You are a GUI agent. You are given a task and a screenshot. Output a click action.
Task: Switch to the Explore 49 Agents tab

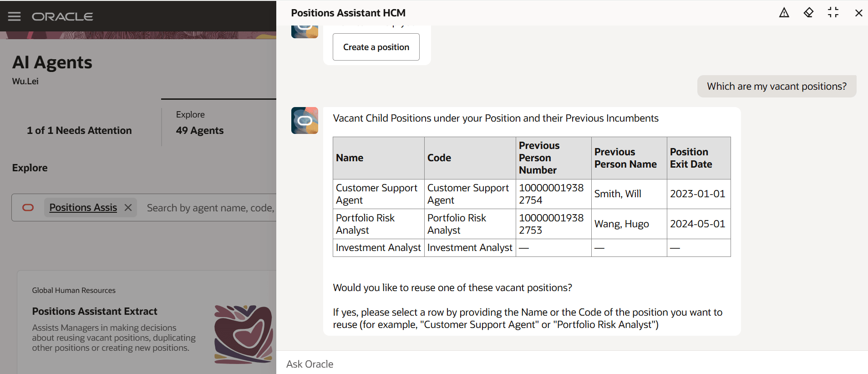pos(200,123)
